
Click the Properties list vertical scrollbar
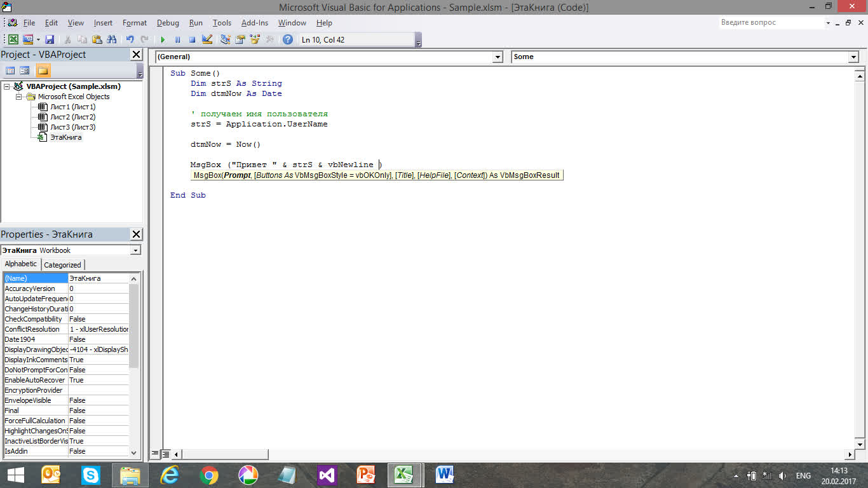134,365
